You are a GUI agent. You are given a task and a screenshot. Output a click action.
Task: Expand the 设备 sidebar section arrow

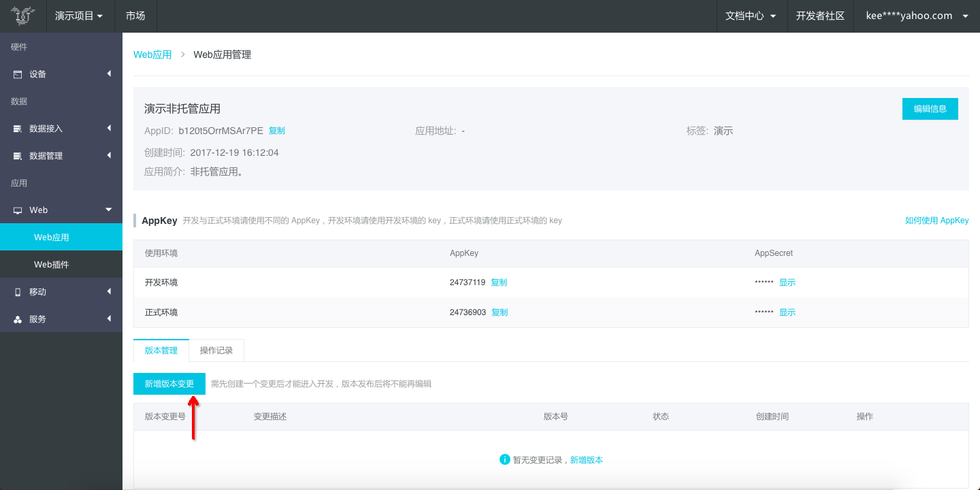109,73
